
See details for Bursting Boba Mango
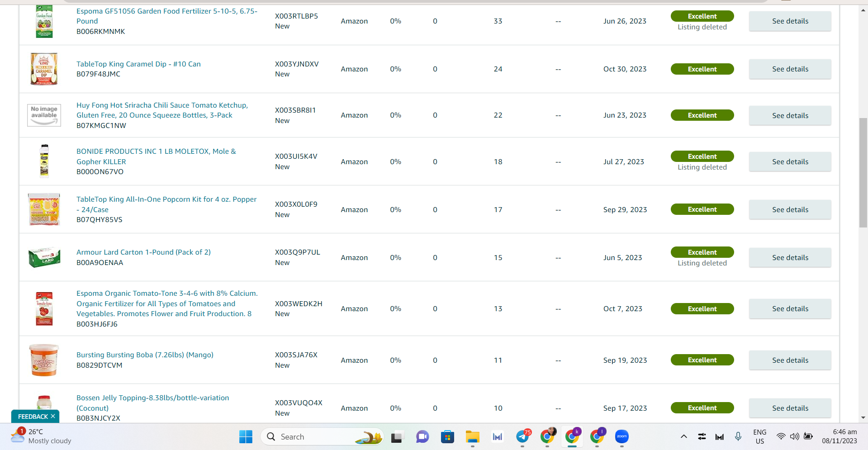pos(790,360)
